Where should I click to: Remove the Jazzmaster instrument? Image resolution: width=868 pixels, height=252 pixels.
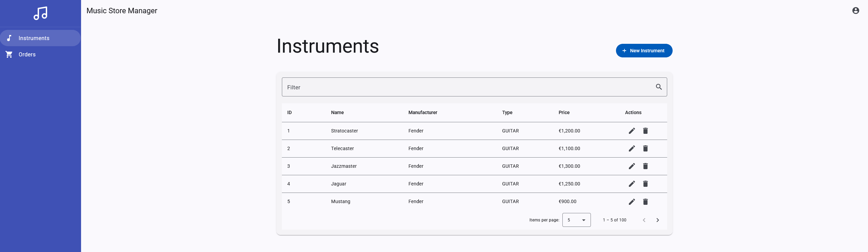coord(645,166)
